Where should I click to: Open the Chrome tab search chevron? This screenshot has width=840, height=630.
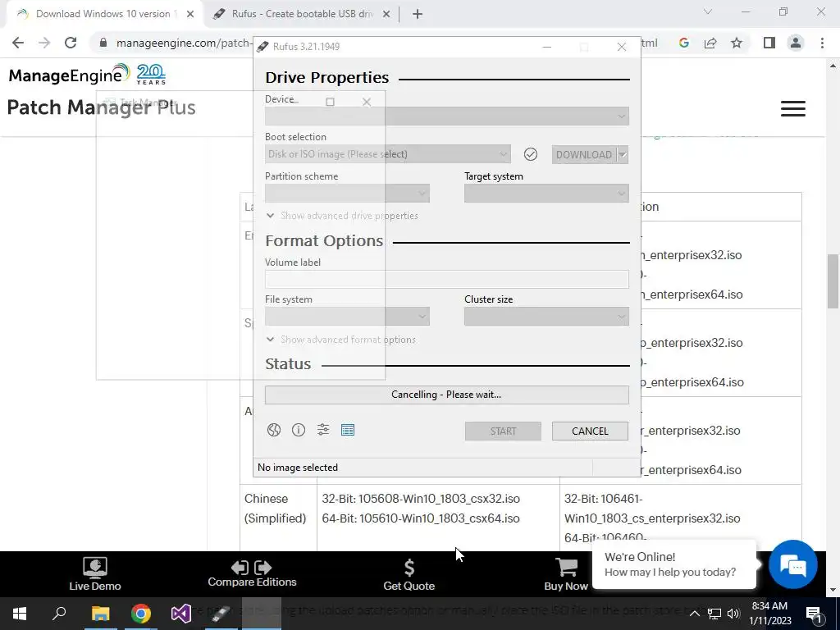[x=708, y=11]
